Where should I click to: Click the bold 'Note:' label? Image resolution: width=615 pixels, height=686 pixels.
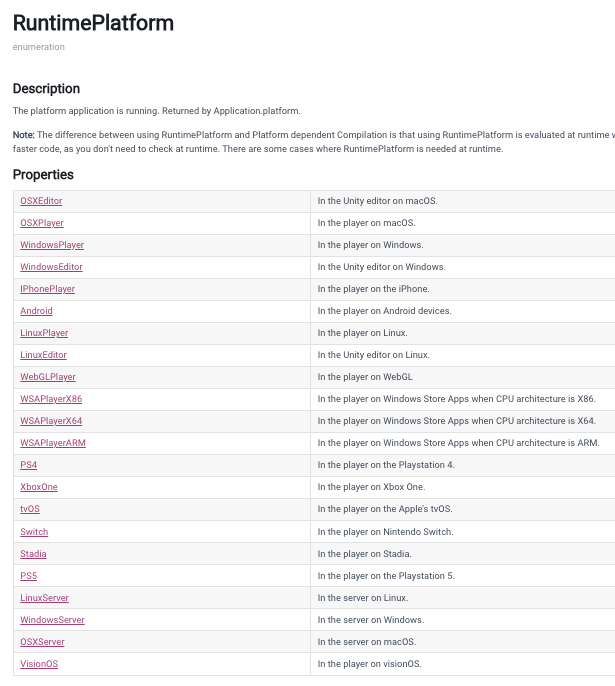[24, 135]
